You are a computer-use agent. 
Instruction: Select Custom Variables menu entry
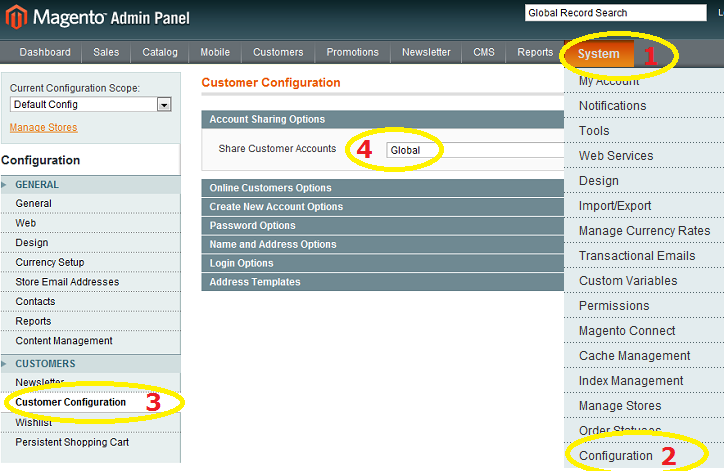tap(644, 280)
